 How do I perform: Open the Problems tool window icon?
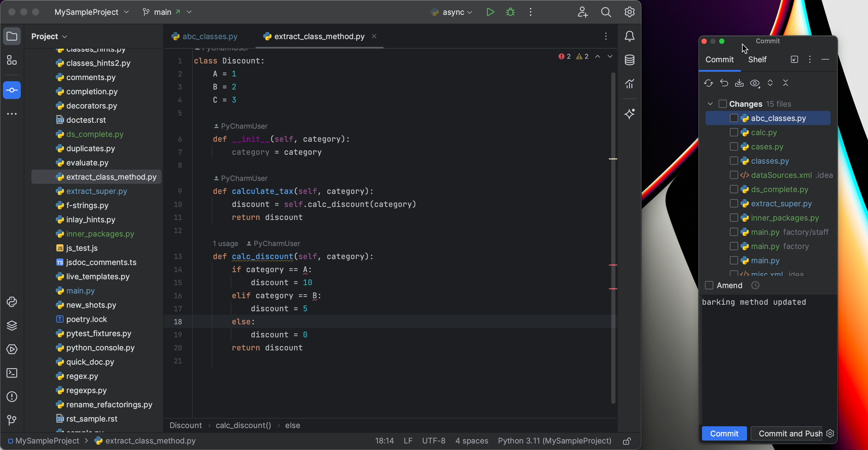[x=12, y=397]
